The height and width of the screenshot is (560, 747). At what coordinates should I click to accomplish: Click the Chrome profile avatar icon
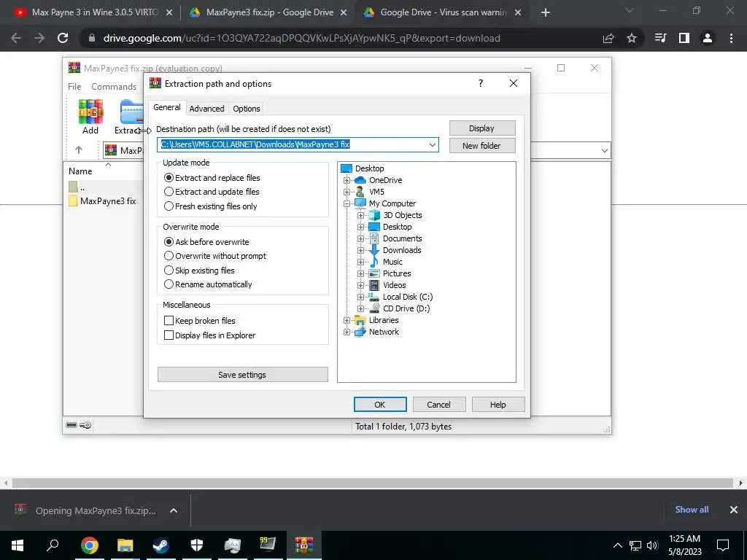(708, 38)
